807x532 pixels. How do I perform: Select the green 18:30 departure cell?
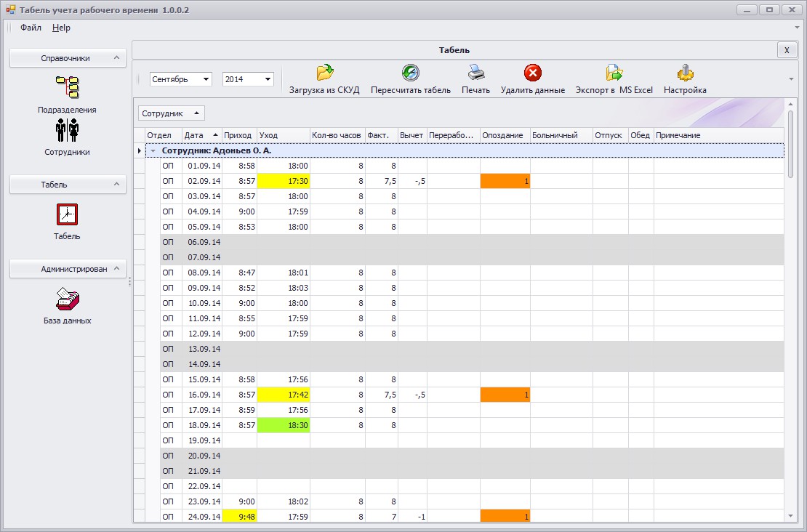(x=284, y=425)
